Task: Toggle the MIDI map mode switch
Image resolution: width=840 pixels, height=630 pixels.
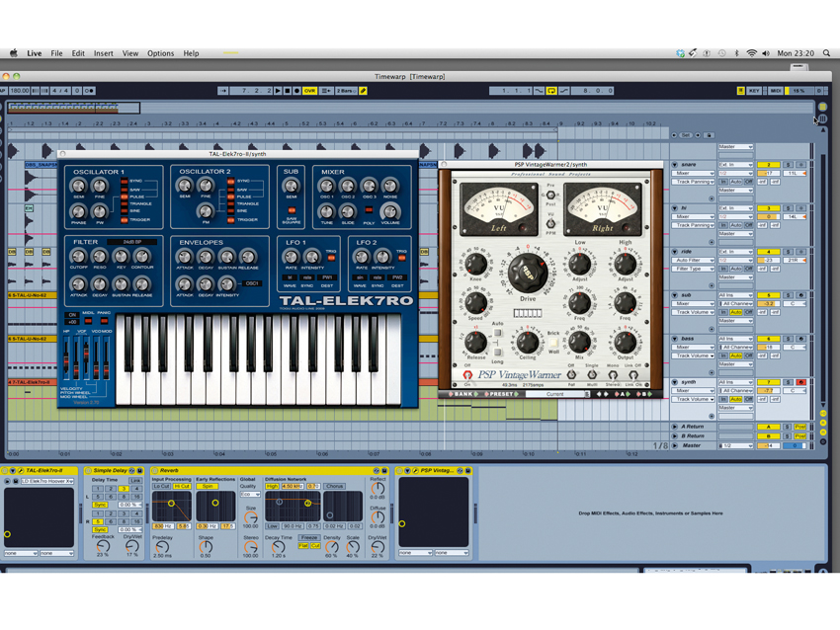Action: click(x=775, y=91)
